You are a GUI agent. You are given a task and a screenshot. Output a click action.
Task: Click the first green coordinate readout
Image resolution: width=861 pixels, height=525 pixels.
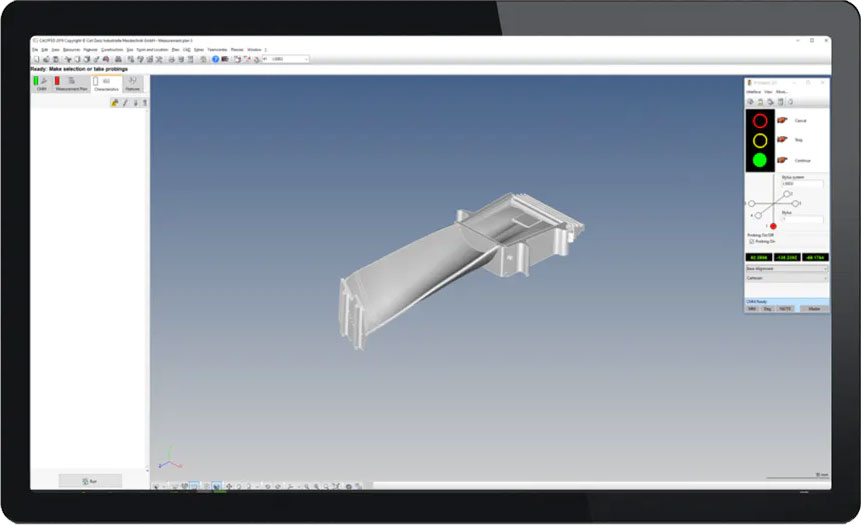click(759, 258)
